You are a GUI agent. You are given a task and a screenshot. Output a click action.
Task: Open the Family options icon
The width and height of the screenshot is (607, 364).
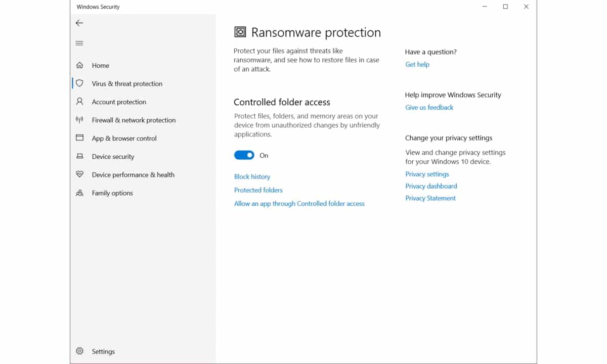[79, 193]
